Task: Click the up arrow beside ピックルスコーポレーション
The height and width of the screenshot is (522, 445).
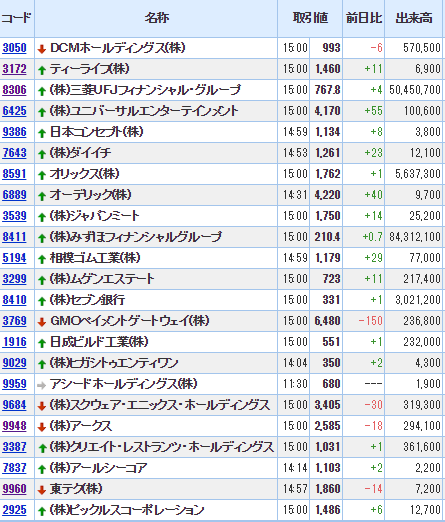Action: [42, 511]
